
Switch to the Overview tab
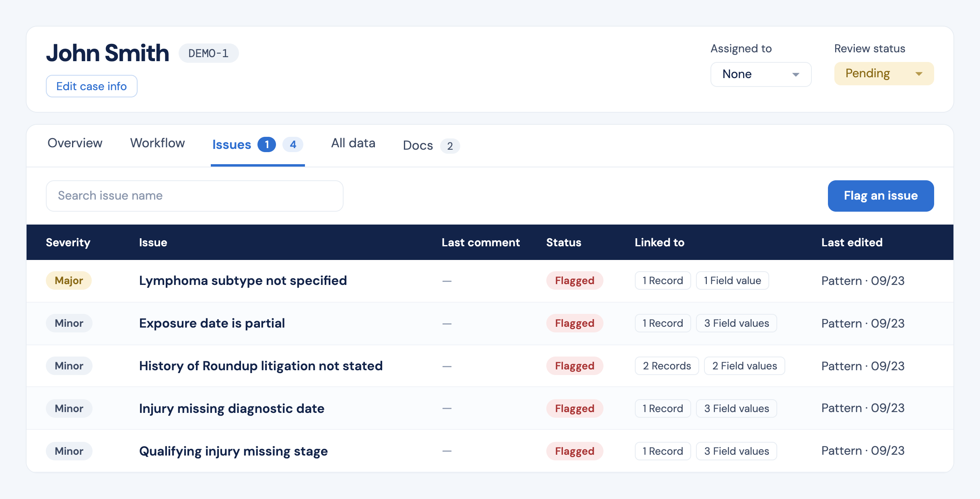(75, 143)
